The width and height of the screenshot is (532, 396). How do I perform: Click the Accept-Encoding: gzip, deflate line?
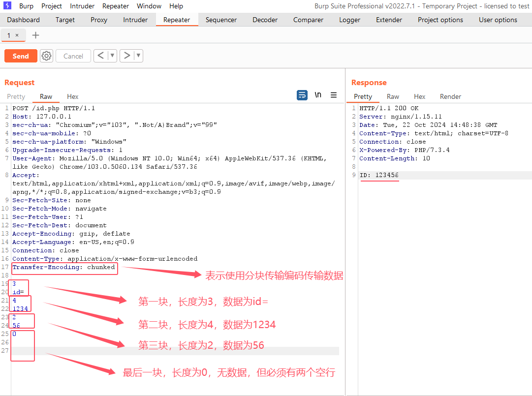click(x=71, y=234)
